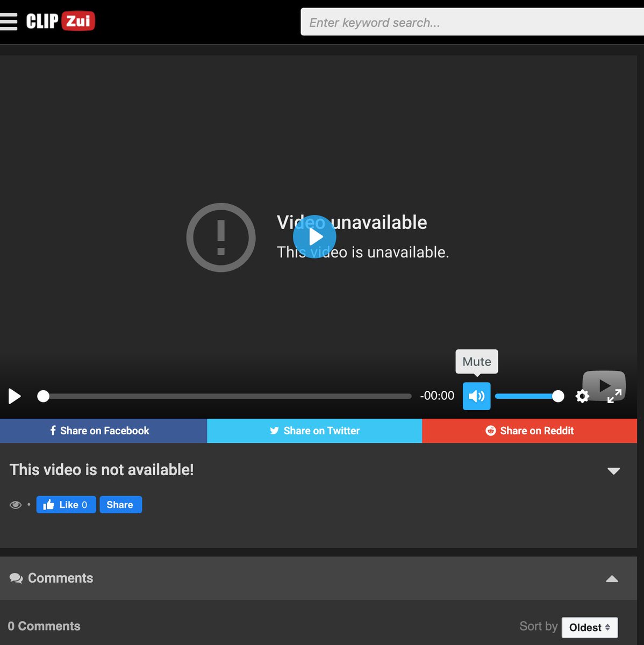
Task: Open the hamburger menu
Action: point(8,21)
